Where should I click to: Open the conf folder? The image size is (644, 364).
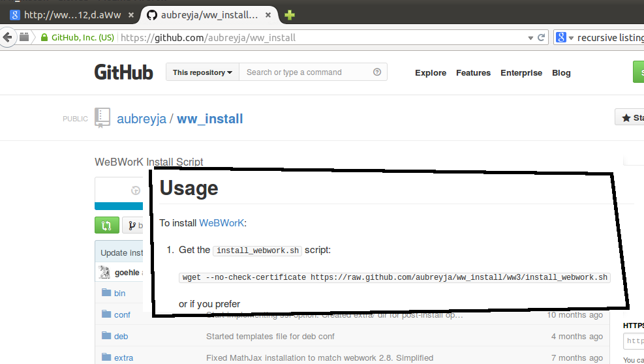point(122,314)
